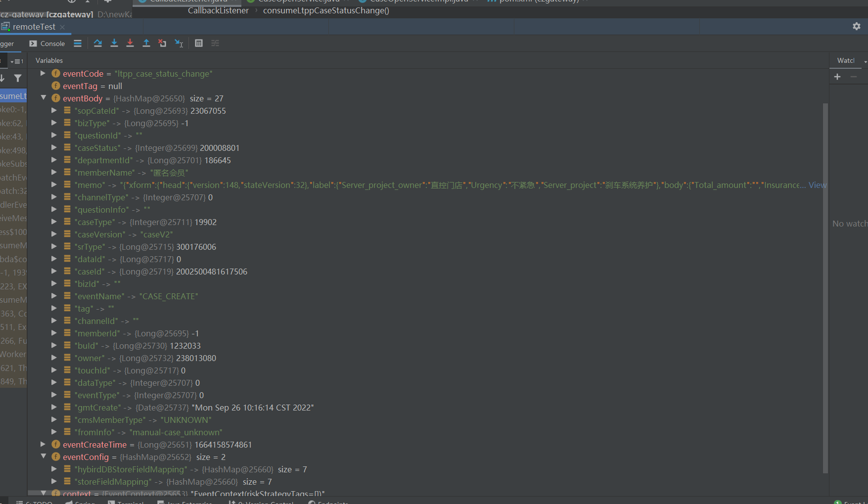Click map entry icon beside "memo"
Screen dimensions: 868x504
click(x=67, y=184)
